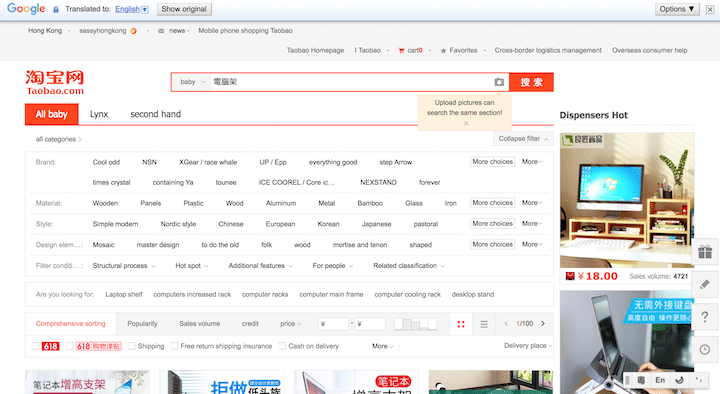Expand Additional features filter

(260, 266)
